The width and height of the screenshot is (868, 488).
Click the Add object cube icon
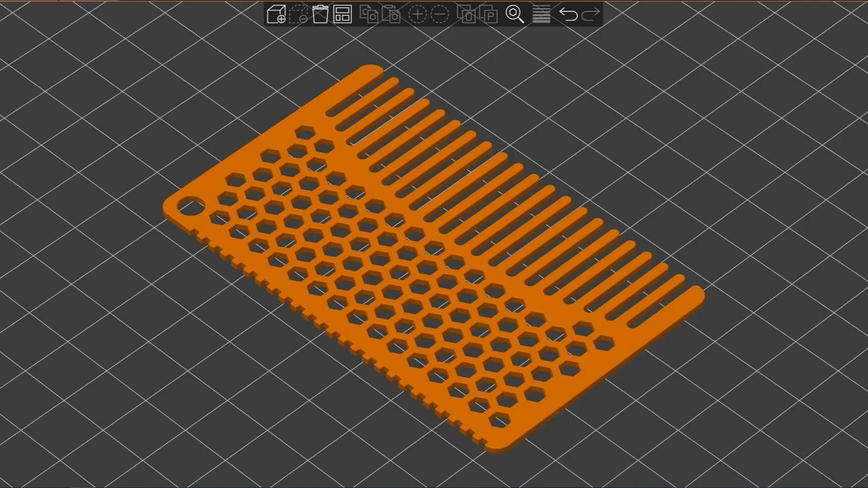(276, 15)
